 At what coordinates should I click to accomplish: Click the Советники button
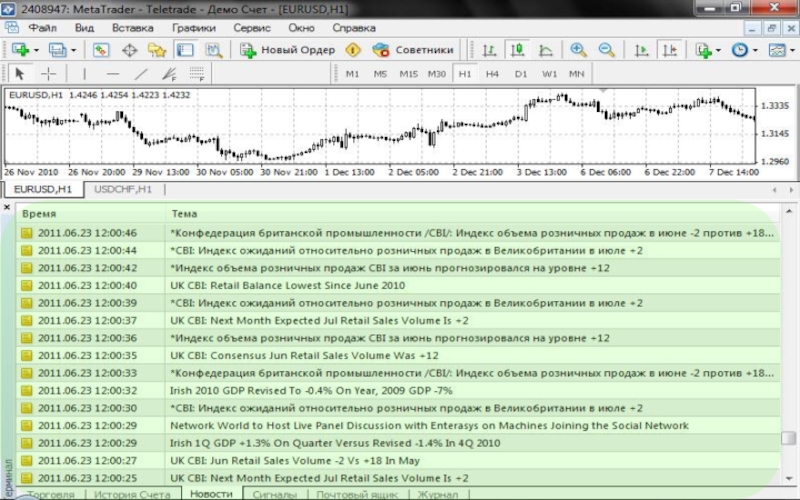click(x=413, y=50)
